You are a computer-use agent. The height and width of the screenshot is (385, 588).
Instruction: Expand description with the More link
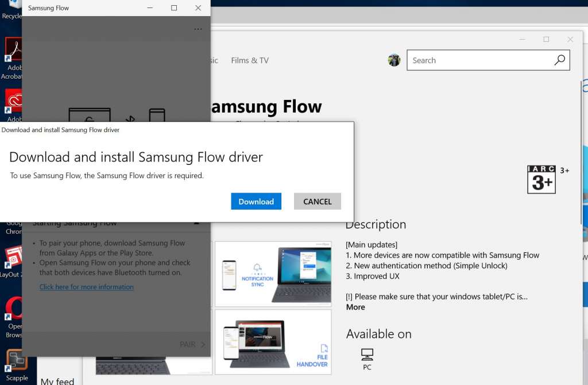click(x=355, y=307)
